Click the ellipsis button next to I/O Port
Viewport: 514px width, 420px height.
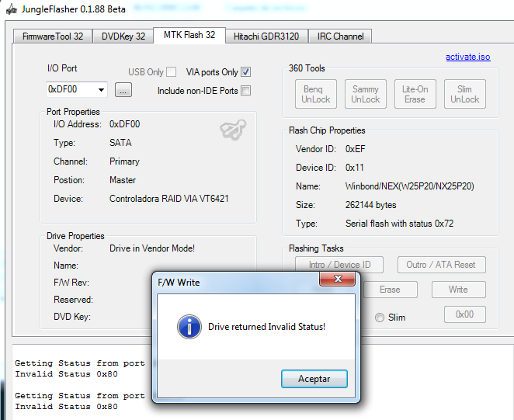pyautogui.click(x=123, y=89)
